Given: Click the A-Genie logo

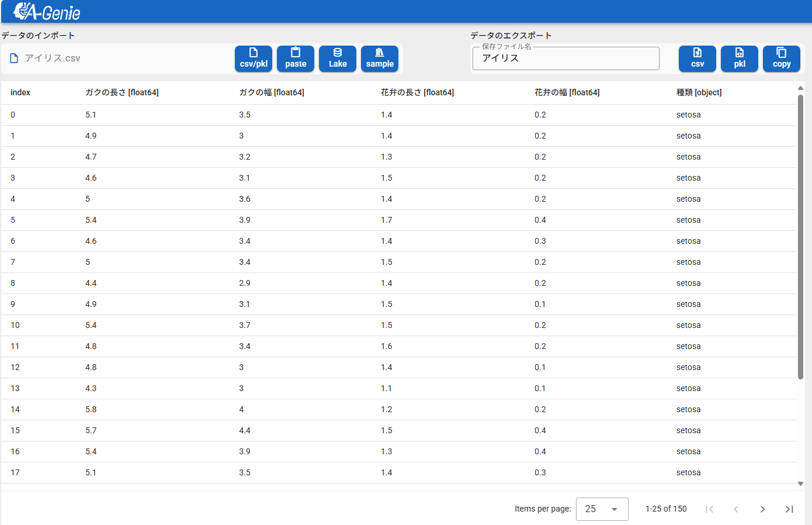Looking at the screenshot, I should coord(47,12).
